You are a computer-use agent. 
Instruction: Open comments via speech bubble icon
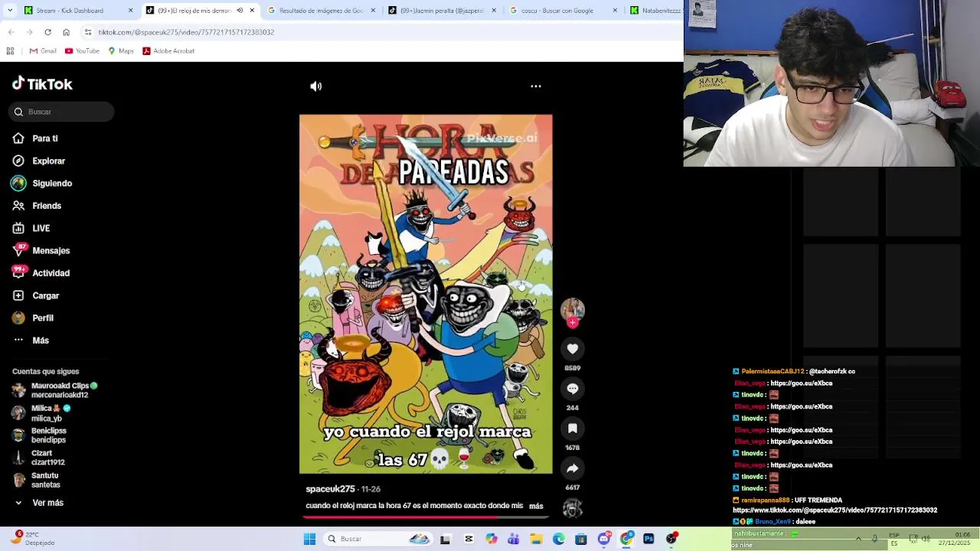coord(572,389)
